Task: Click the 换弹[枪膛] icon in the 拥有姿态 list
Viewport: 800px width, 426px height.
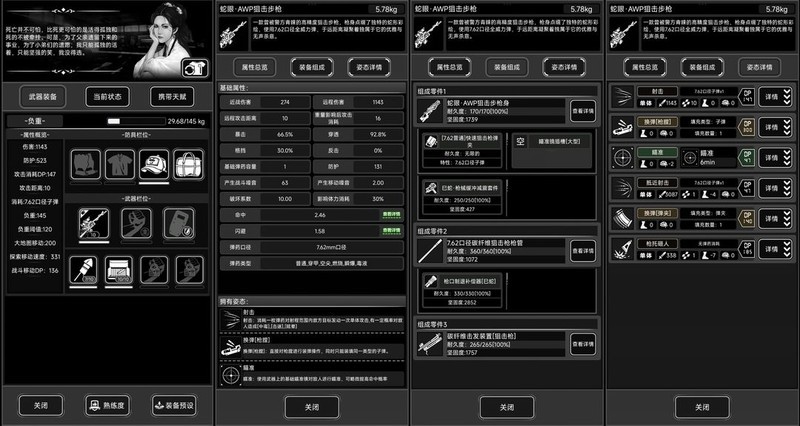Action: 230,347
